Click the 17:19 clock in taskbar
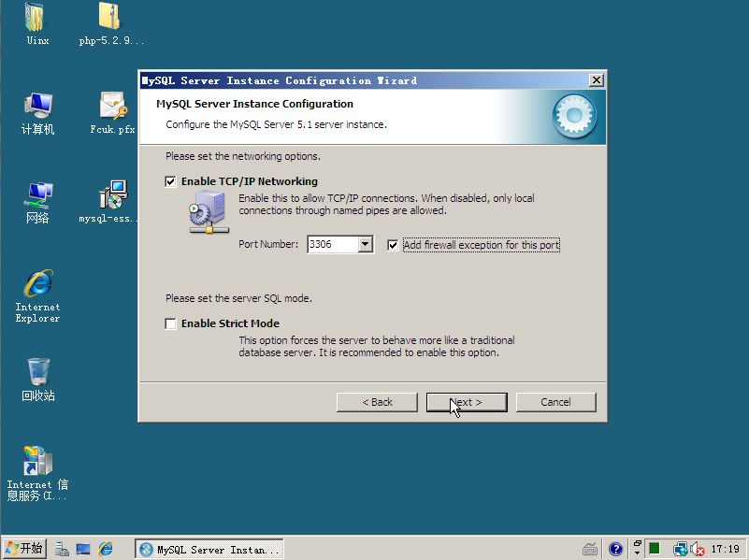Viewport: 749px width, 560px height. tap(725, 549)
